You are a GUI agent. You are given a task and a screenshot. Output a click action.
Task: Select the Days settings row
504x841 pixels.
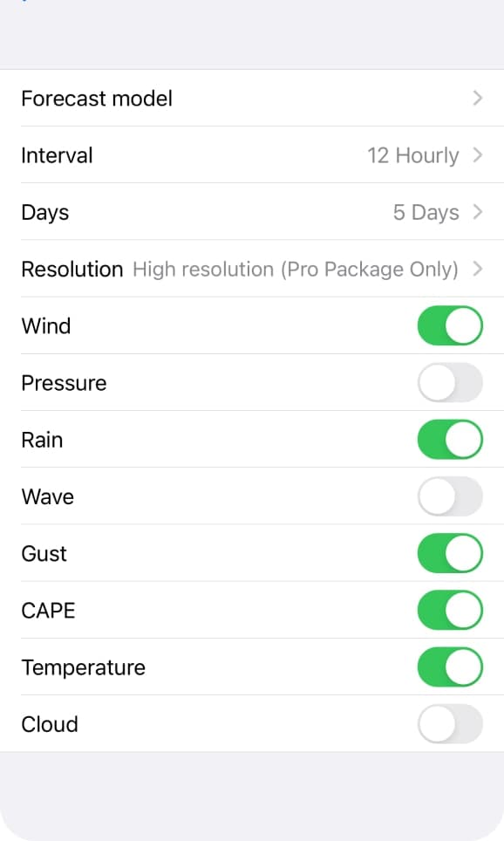[x=44, y=212]
